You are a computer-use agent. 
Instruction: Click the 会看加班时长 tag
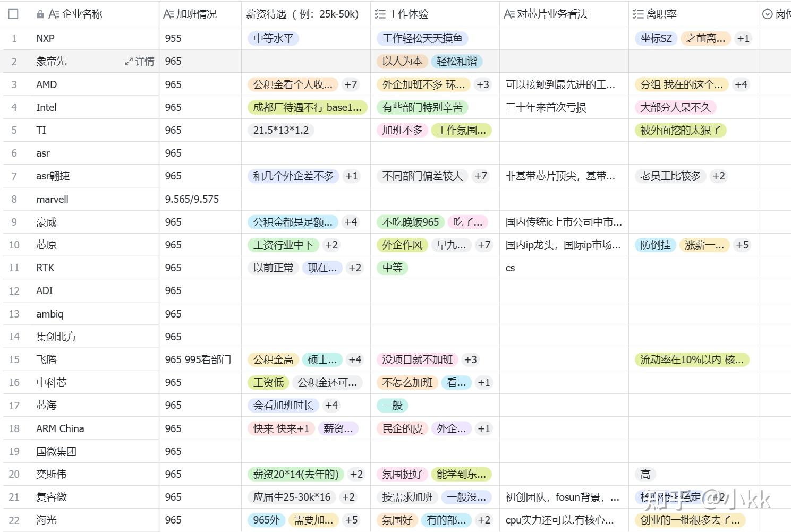coord(283,406)
